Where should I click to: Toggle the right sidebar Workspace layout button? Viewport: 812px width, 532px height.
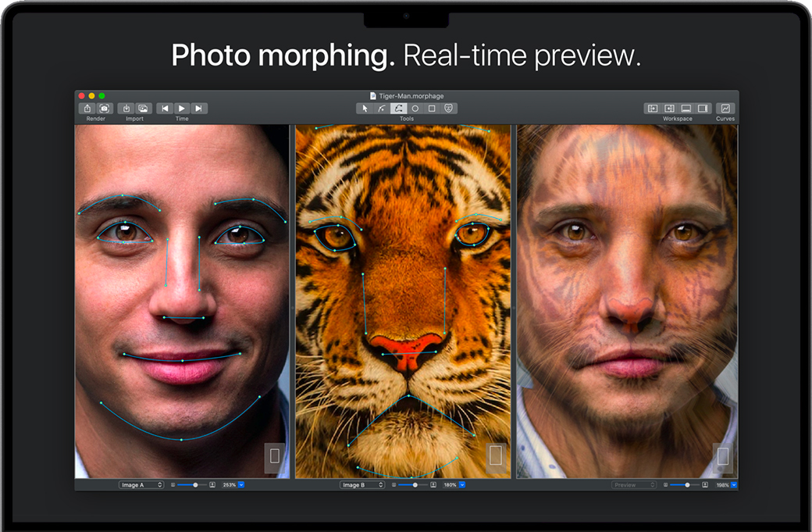703,109
